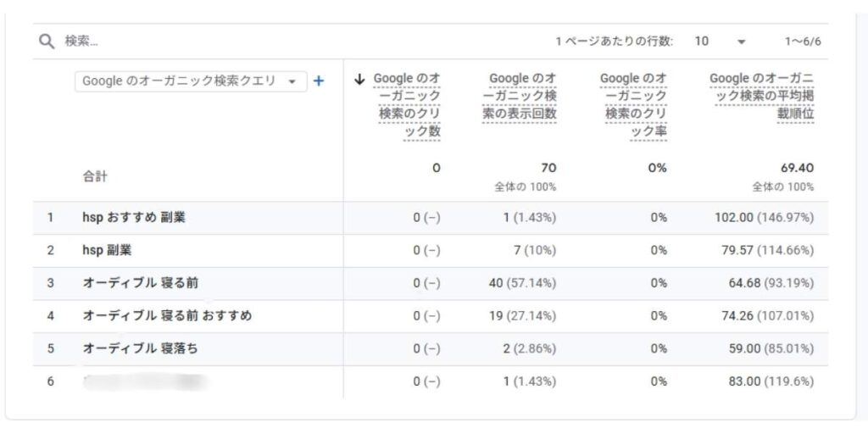Type in the 検索 search field
868x434 pixels.
[170, 41]
